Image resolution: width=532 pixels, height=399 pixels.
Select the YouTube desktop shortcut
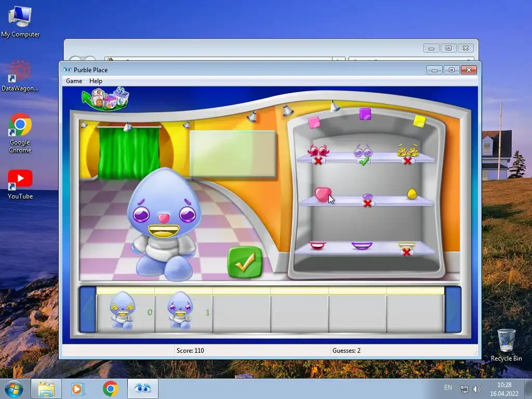[20, 184]
